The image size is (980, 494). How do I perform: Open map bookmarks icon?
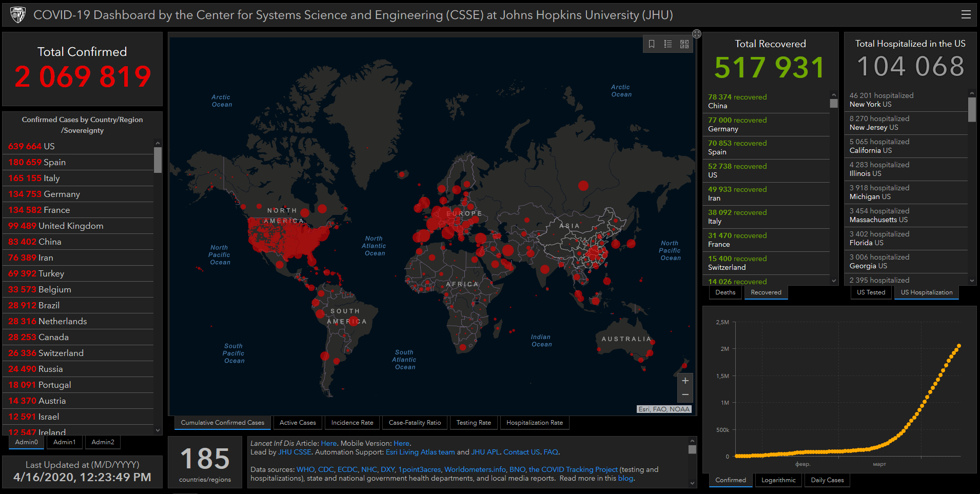(652, 44)
